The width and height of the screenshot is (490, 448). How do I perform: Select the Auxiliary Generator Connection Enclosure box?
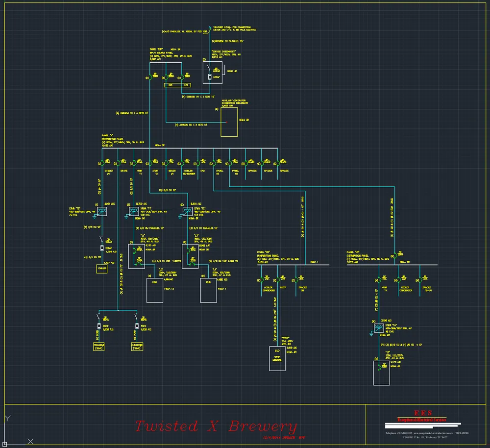[229, 122]
